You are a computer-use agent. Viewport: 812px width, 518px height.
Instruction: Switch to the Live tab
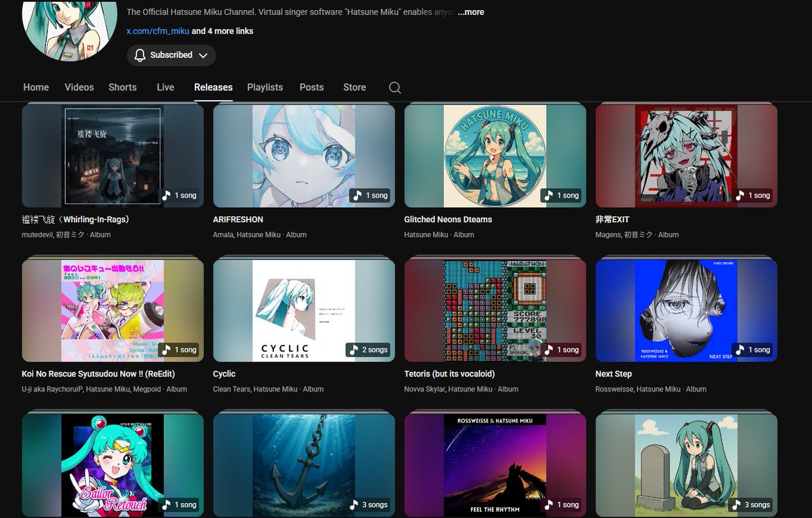pyautogui.click(x=165, y=87)
